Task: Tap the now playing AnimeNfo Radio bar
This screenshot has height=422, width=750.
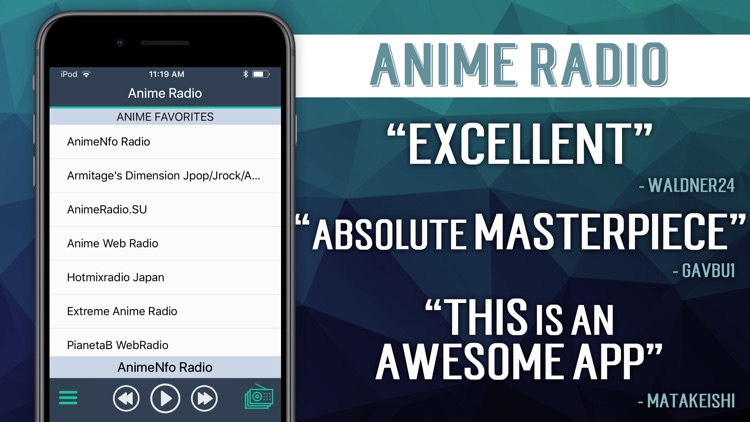Action: point(165,367)
